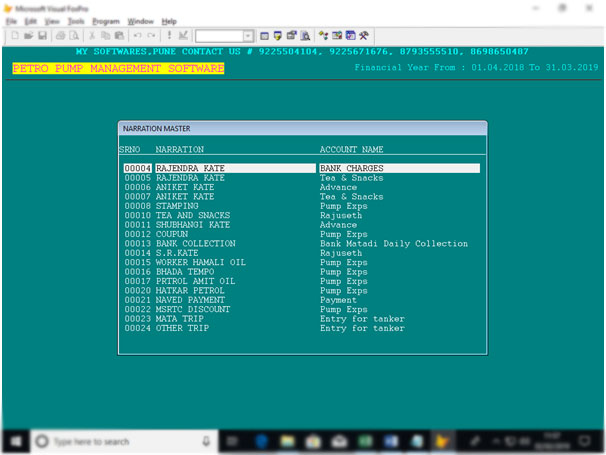The width and height of the screenshot is (606, 455).
Task: Click the Redo arrow icon
Action: (x=151, y=36)
